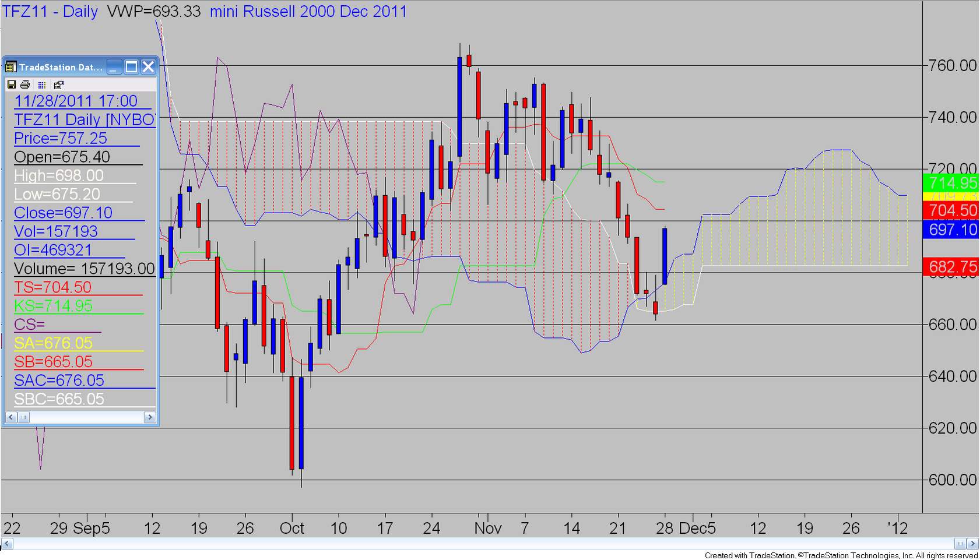980x560 pixels.
Task: Click the Data window's left scroll arrow
Action: point(11,417)
